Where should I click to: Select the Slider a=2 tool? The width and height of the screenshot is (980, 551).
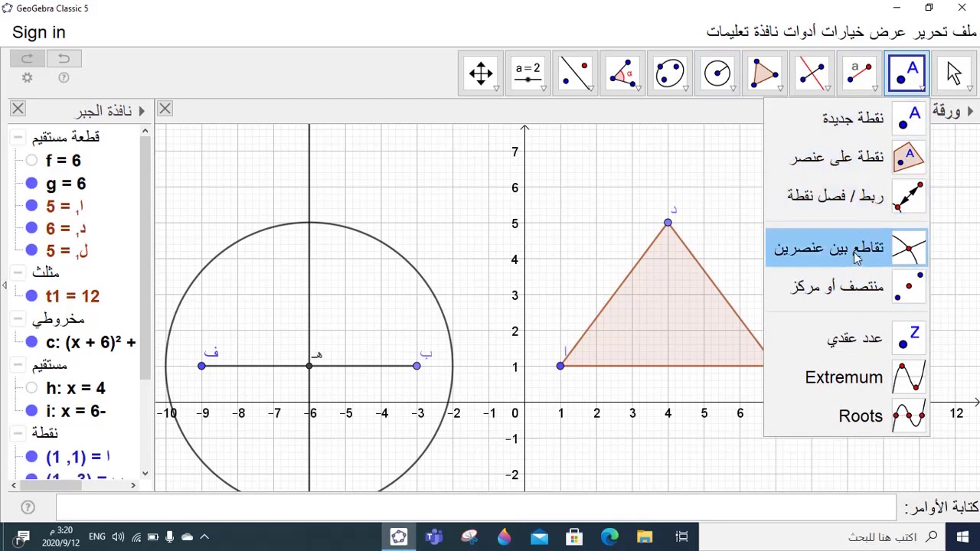click(x=528, y=73)
